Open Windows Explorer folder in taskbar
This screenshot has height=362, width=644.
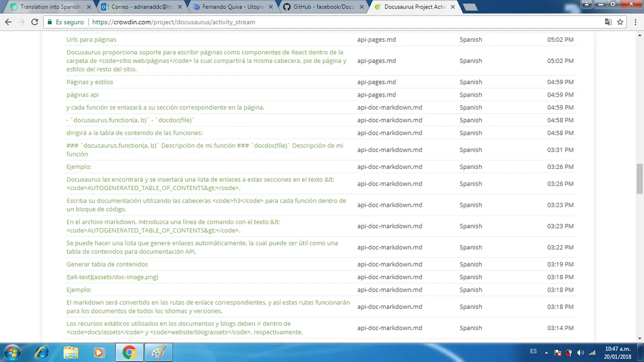(71, 352)
